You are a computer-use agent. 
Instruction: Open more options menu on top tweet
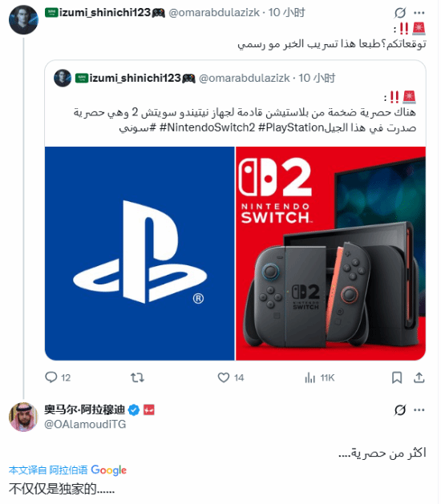[x=419, y=13]
